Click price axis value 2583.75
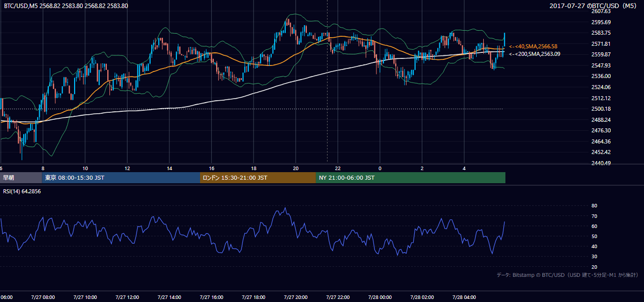 tap(601, 33)
